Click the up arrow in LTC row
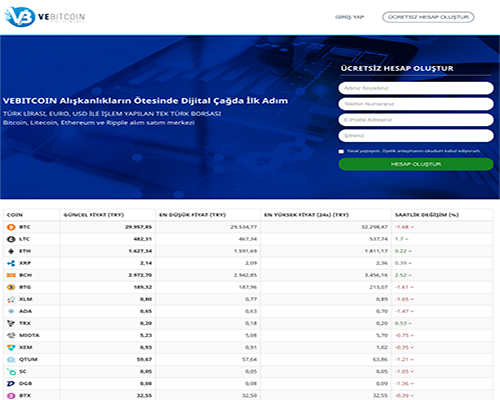Image resolution: width=500 pixels, height=400 pixels. tap(407, 239)
